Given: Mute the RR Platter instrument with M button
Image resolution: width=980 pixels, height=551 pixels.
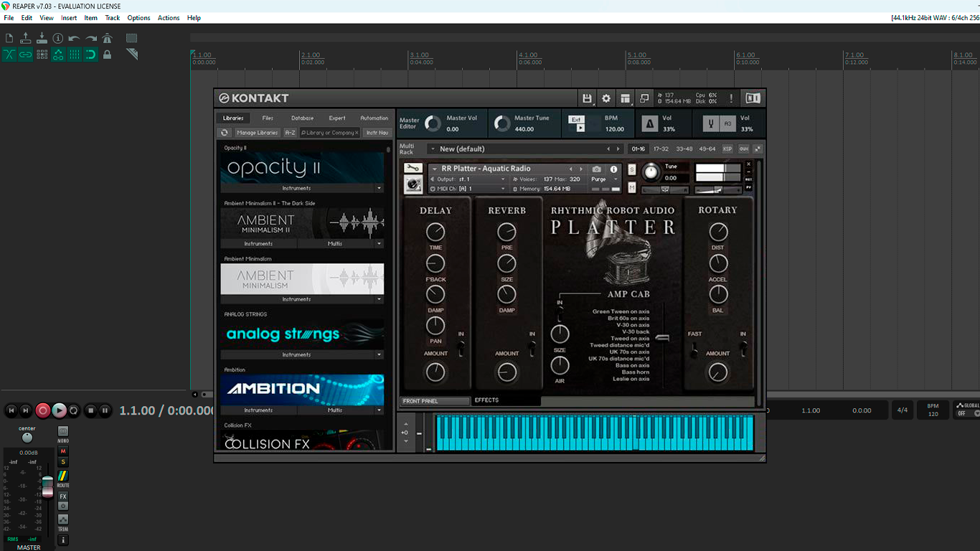Looking at the screenshot, I should point(632,187).
